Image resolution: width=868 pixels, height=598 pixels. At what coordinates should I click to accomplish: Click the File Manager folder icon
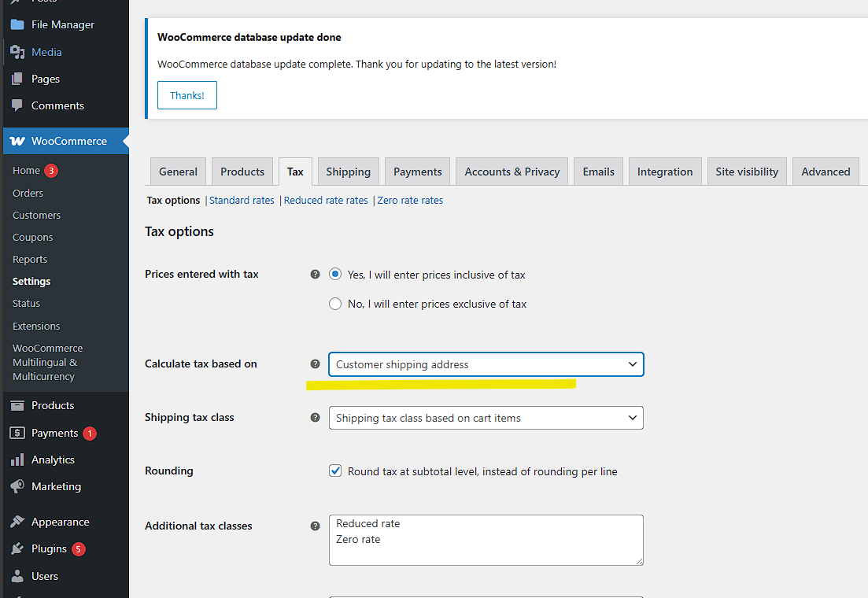[17, 24]
